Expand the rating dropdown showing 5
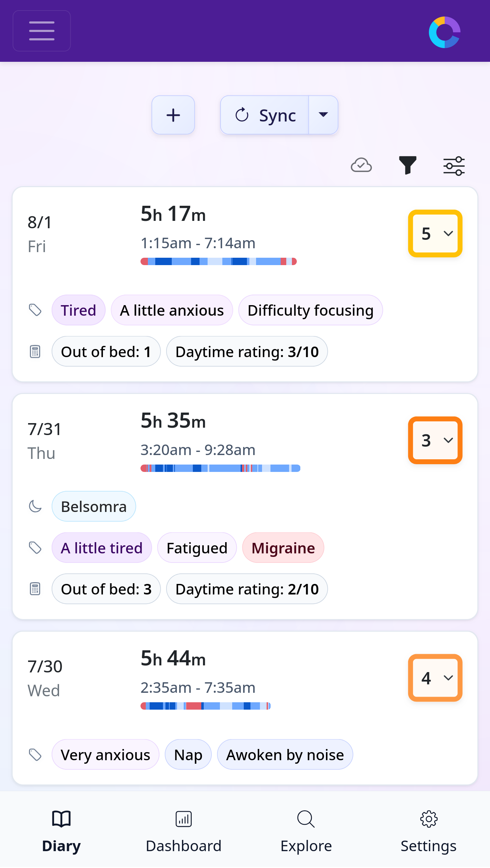The height and width of the screenshot is (868, 490). click(435, 234)
